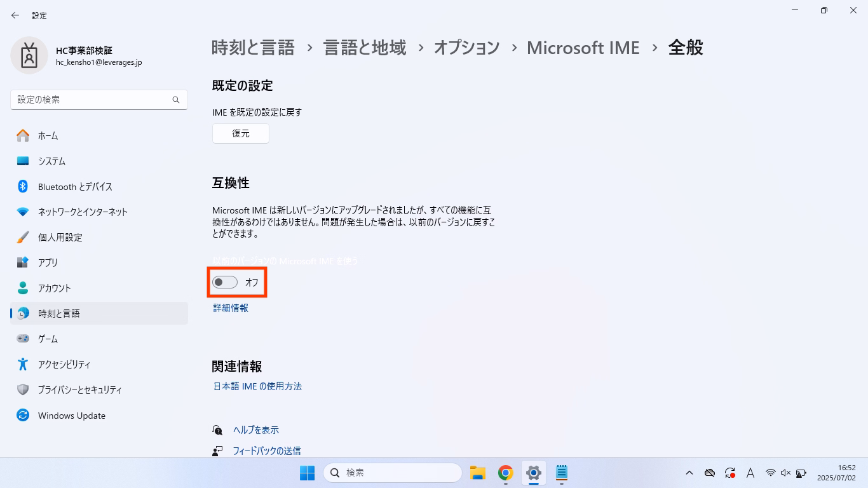Screen dimensions: 868x488
Task: Click the search magnifier in settings search box
Action: [176, 100]
